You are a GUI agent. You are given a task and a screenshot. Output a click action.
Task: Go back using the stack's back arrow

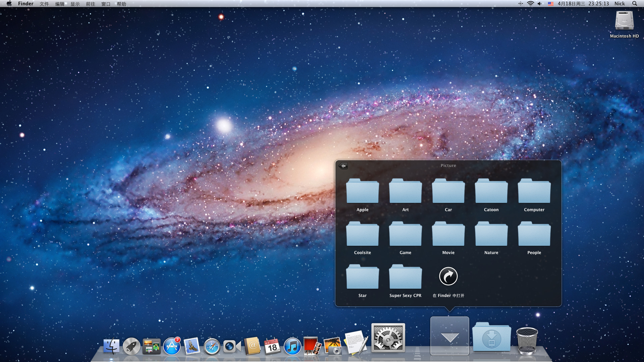(x=343, y=166)
